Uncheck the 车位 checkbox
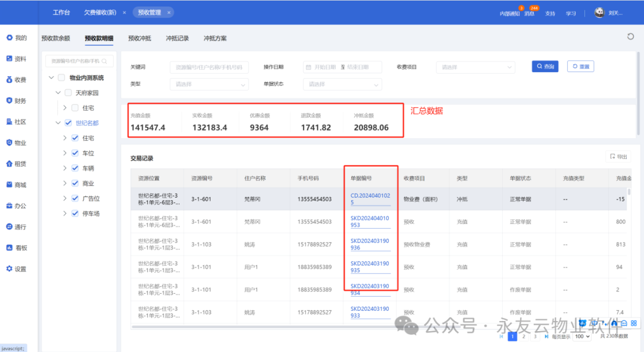Screen dimensions: 644x352 click(x=75, y=153)
